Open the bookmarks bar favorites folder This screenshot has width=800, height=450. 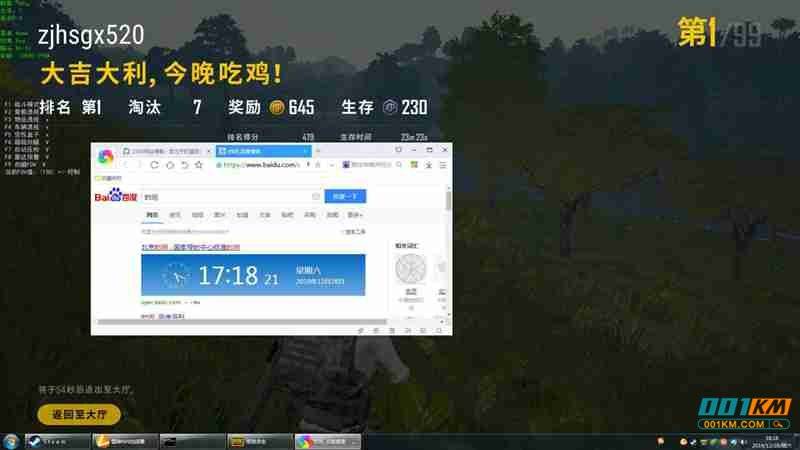click(x=108, y=178)
